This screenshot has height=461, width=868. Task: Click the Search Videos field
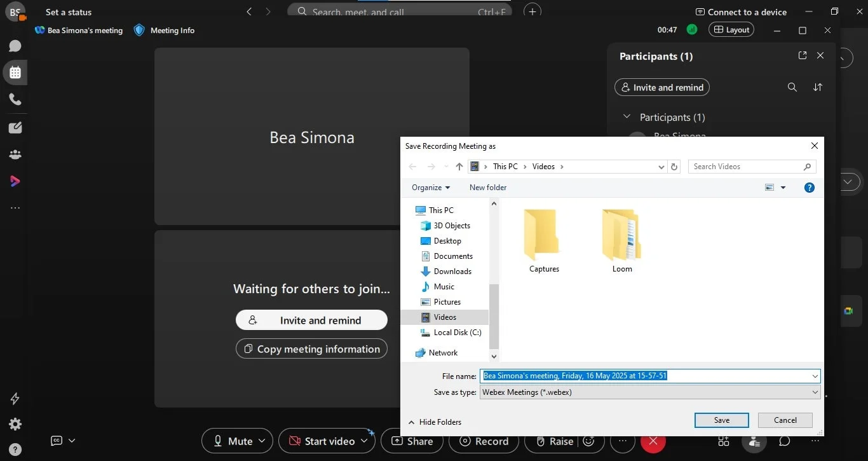click(752, 167)
